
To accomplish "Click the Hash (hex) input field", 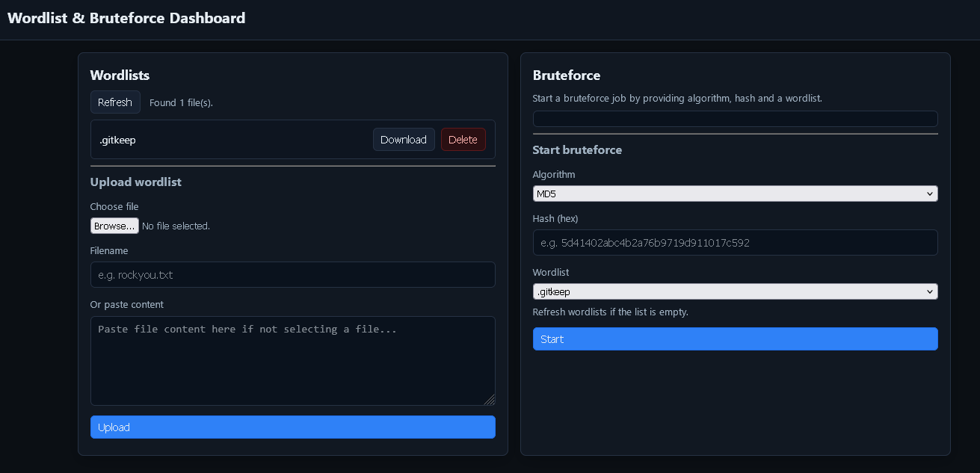I will pos(735,243).
